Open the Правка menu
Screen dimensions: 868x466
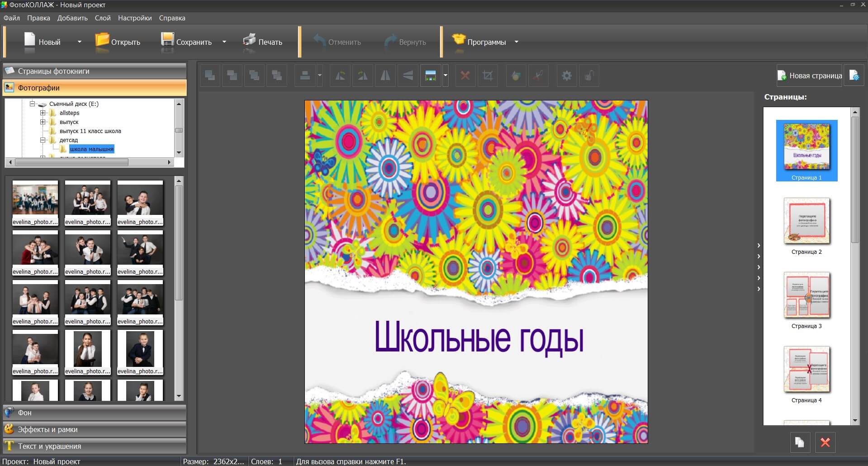(x=38, y=18)
